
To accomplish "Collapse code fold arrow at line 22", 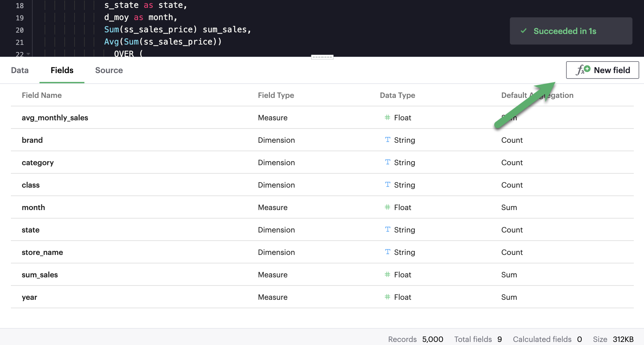I will tap(28, 54).
